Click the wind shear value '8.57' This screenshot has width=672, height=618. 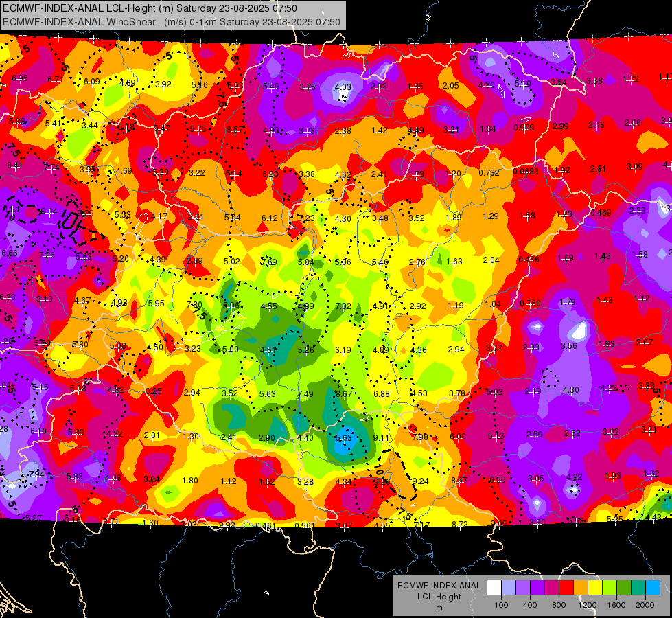coord(235,129)
